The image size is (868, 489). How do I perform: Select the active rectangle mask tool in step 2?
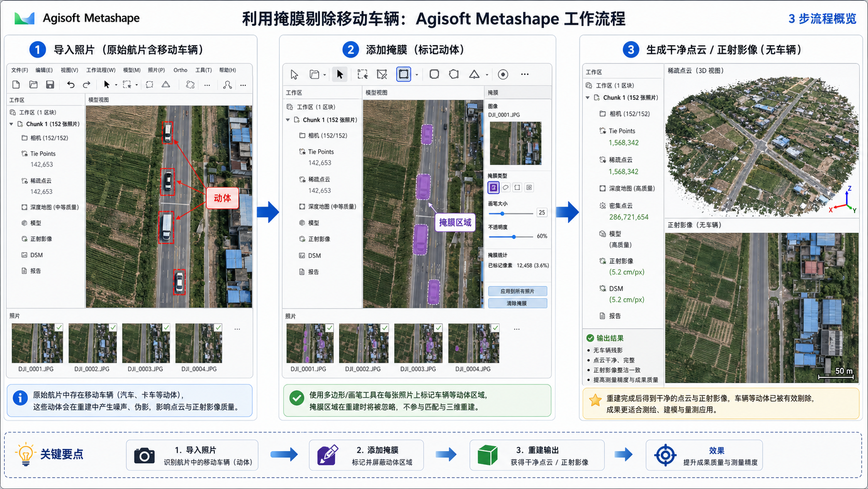[403, 74]
